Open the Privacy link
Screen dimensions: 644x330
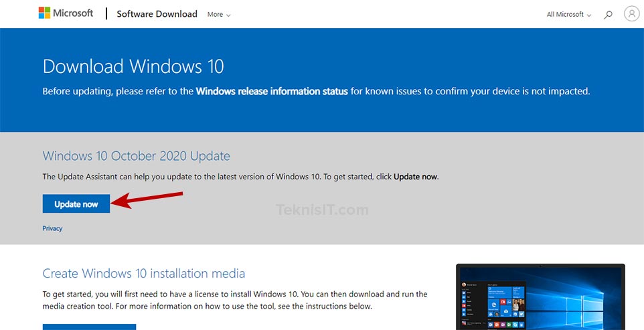52,228
